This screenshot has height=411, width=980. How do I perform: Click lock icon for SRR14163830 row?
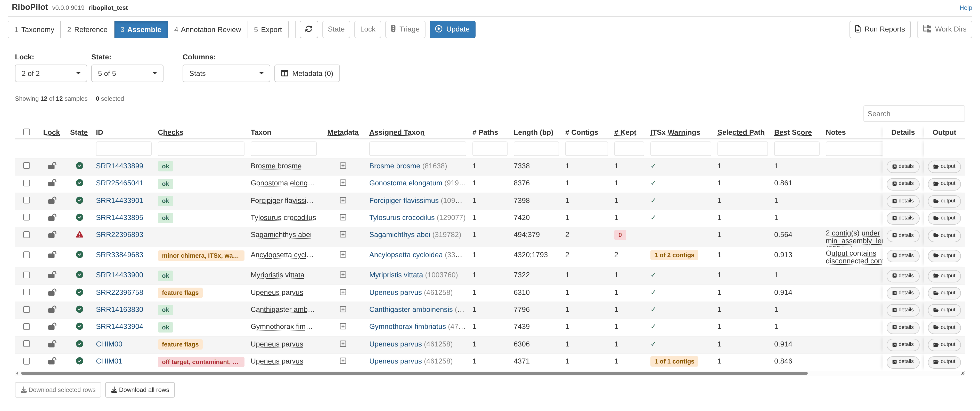(x=52, y=309)
